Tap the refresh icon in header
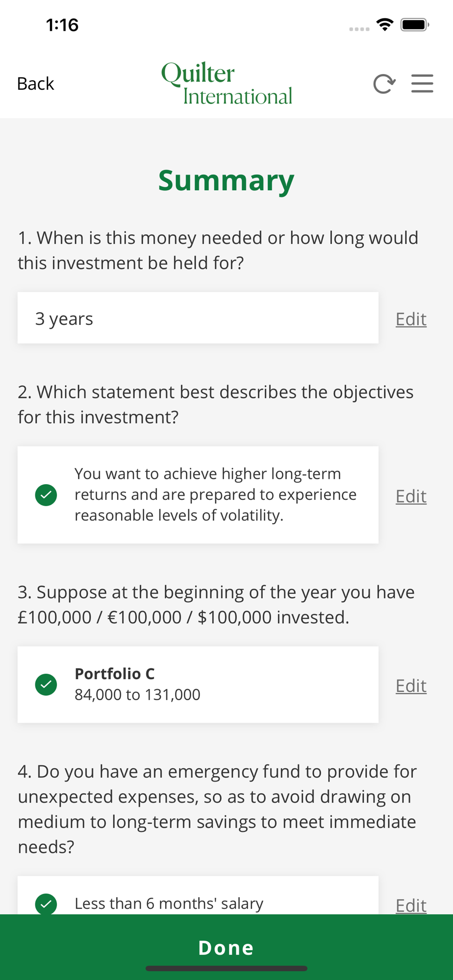Image resolution: width=453 pixels, height=980 pixels. 384,84
